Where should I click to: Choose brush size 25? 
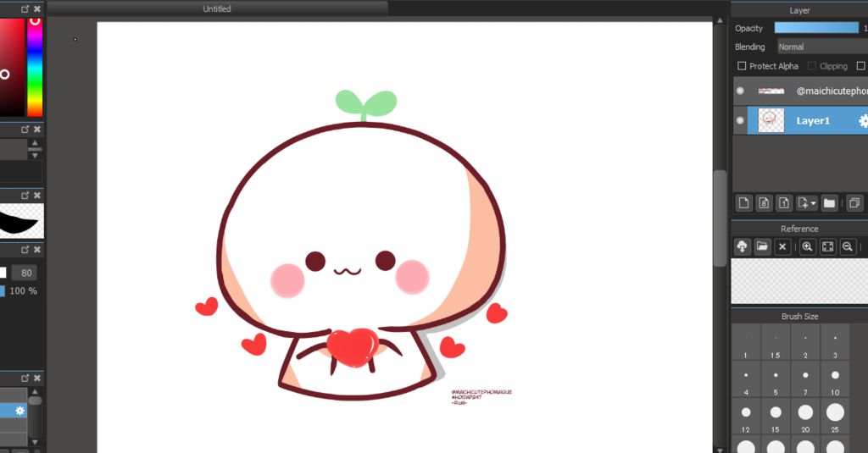pyautogui.click(x=835, y=417)
